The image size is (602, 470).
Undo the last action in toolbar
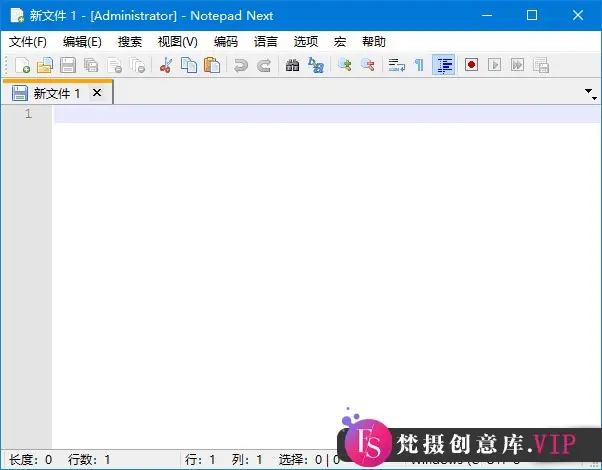point(241,65)
